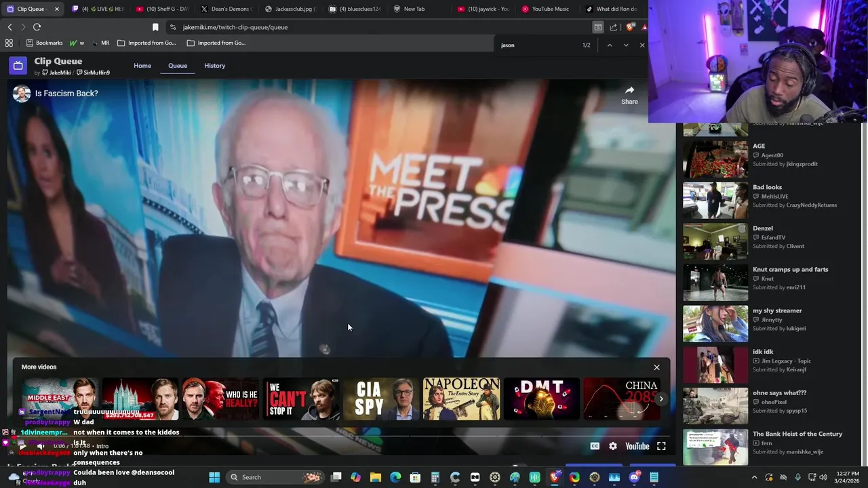The height and width of the screenshot is (488, 868).
Task: Reload the page with the refresh icon
Action: coord(37,27)
